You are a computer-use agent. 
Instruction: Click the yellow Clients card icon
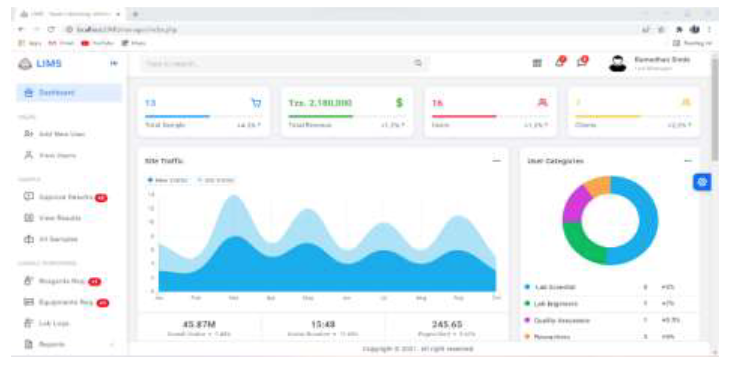(686, 102)
